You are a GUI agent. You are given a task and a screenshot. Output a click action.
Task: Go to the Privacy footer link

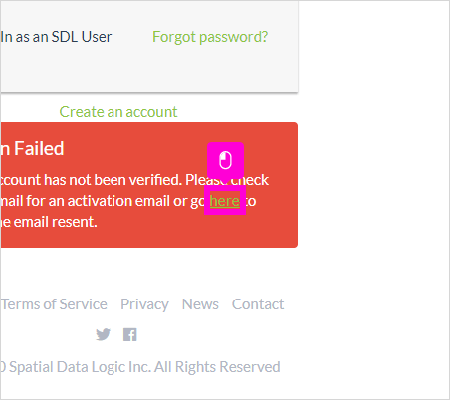(144, 304)
